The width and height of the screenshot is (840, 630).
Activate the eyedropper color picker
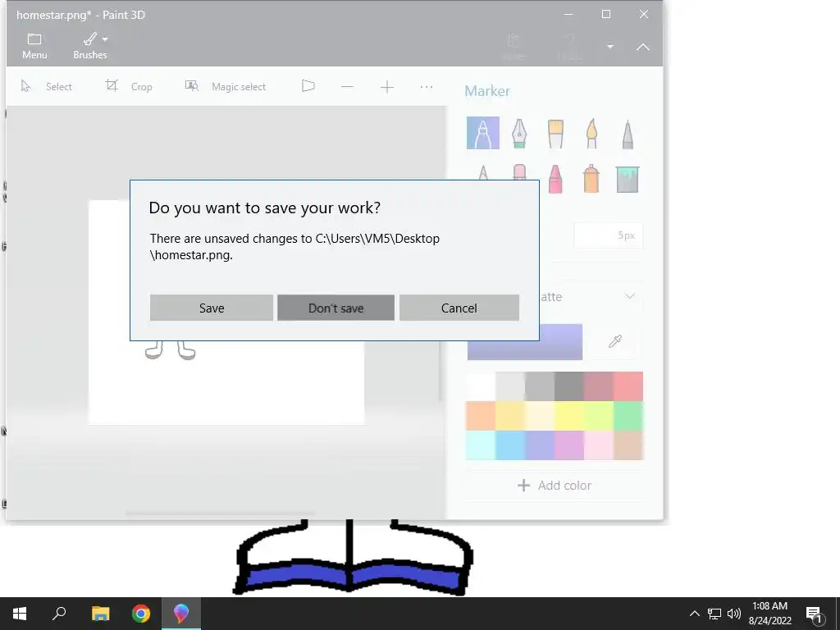[615, 341]
